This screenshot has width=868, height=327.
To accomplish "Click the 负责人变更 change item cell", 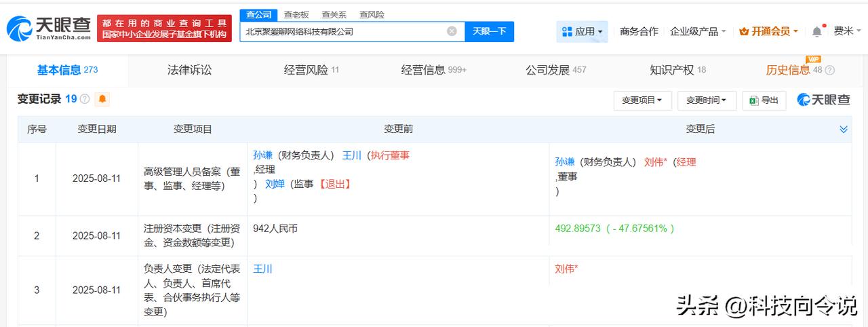I will 192,290.
